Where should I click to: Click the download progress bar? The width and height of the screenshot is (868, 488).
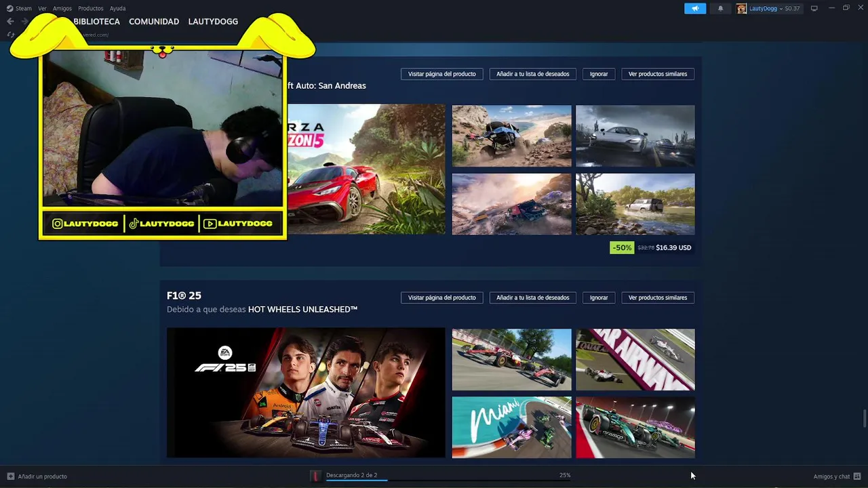click(x=448, y=481)
